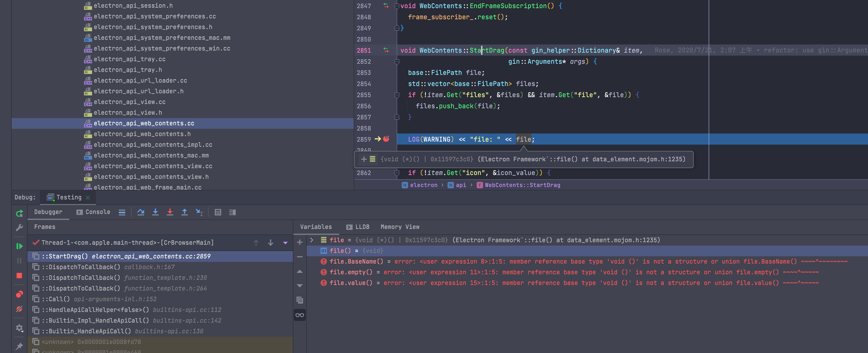Screen dimensions: 868x353
Task: Click the Step Out arrow icon
Action: 184,212
